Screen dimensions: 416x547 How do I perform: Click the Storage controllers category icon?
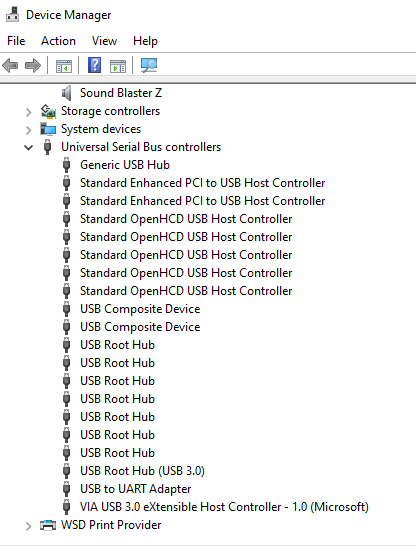[x=48, y=111]
